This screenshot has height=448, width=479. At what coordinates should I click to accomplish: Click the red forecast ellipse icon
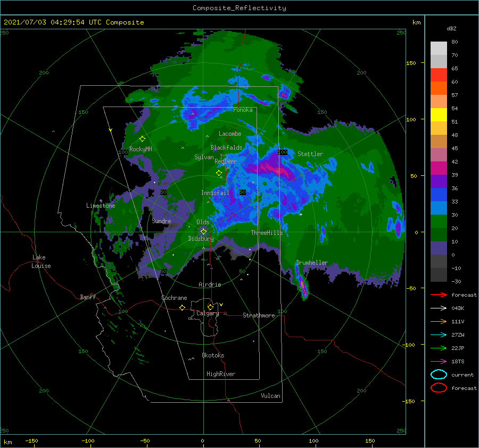(x=439, y=388)
